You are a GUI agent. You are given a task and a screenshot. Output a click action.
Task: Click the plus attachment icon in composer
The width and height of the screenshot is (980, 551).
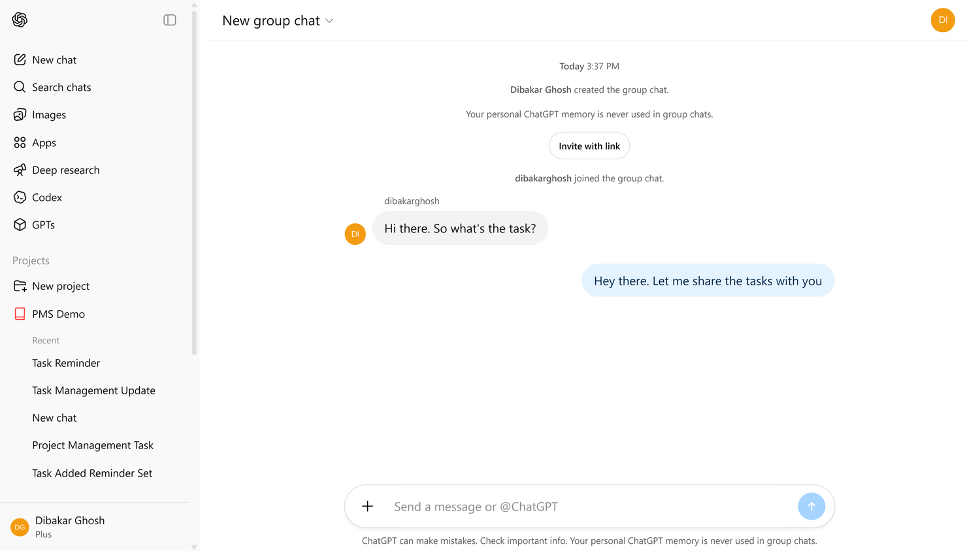click(368, 507)
